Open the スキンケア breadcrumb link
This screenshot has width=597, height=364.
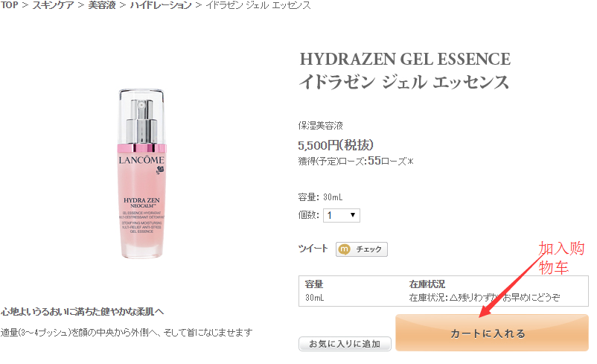coord(53,5)
